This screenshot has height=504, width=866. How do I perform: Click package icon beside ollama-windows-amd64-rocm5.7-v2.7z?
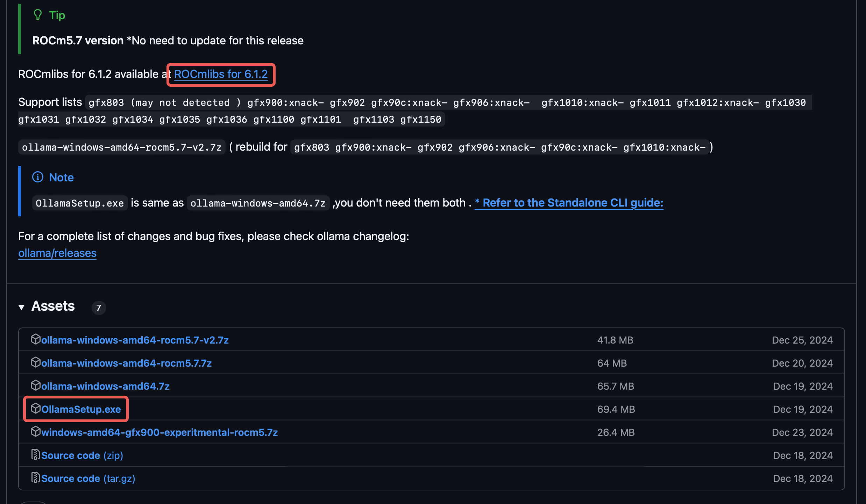(x=36, y=339)
